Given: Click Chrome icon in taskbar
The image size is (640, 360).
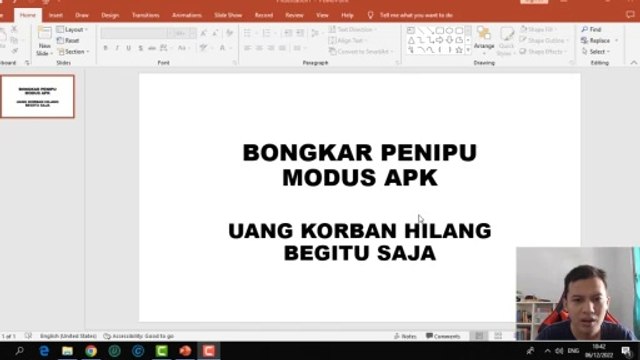Looking at the screenshot, I should (x=91, y=351).
